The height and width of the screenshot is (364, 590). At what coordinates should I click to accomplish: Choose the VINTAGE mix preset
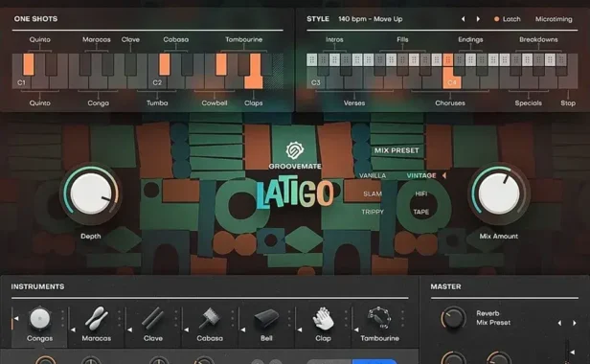421,175
